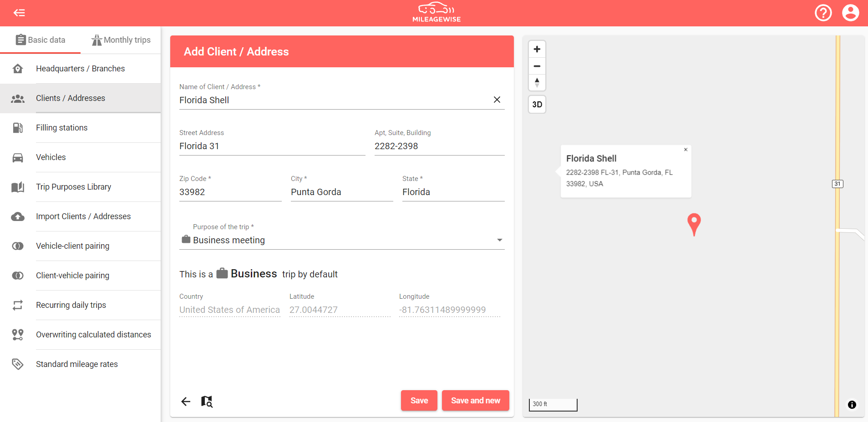Clear the client name field with X
Viewport: 868px width, 422px height.
pos(497,100)
